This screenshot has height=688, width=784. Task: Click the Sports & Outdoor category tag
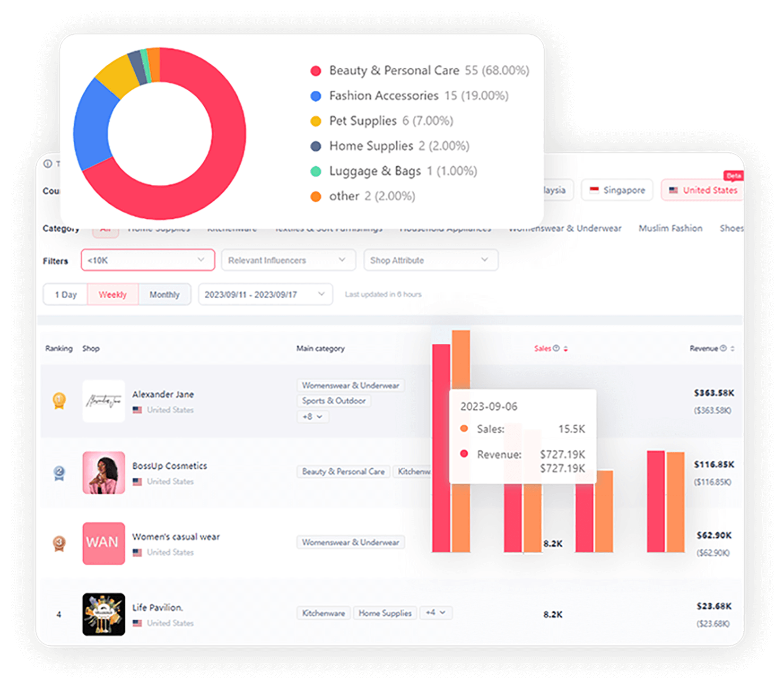click(x=334, y=401)
